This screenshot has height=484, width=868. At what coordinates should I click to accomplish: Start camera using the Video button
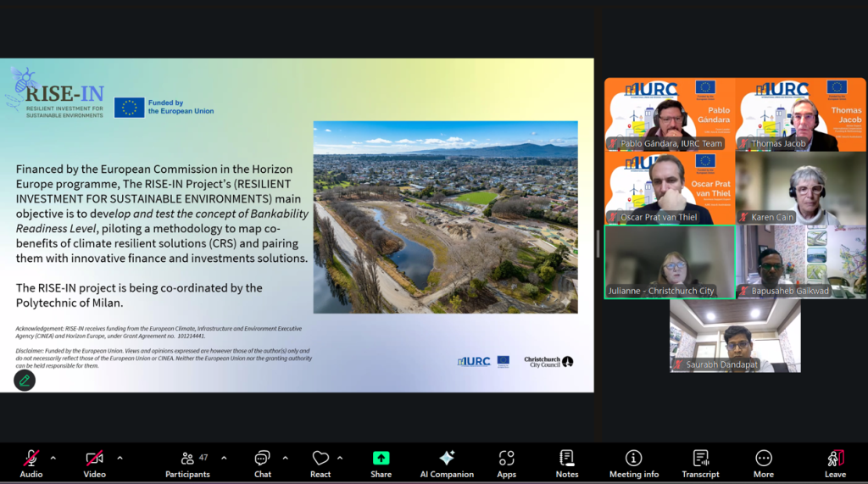(94, 462)
